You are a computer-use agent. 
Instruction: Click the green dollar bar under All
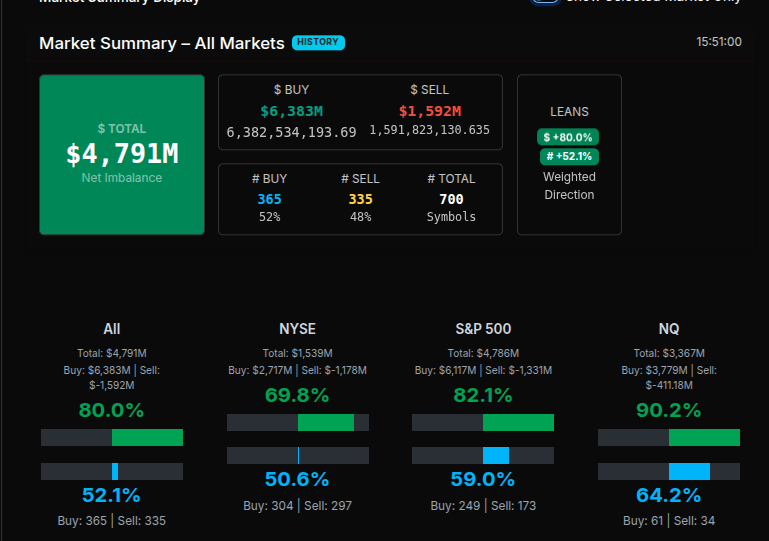pos(147,437)
